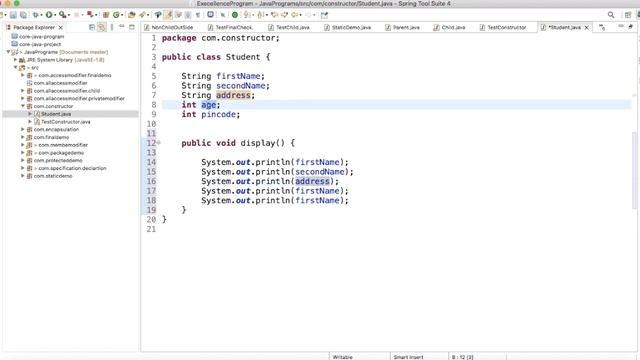Click the New Java Package icon
The height and width of the screenshot is (360, 640).
tap(106, 15)
